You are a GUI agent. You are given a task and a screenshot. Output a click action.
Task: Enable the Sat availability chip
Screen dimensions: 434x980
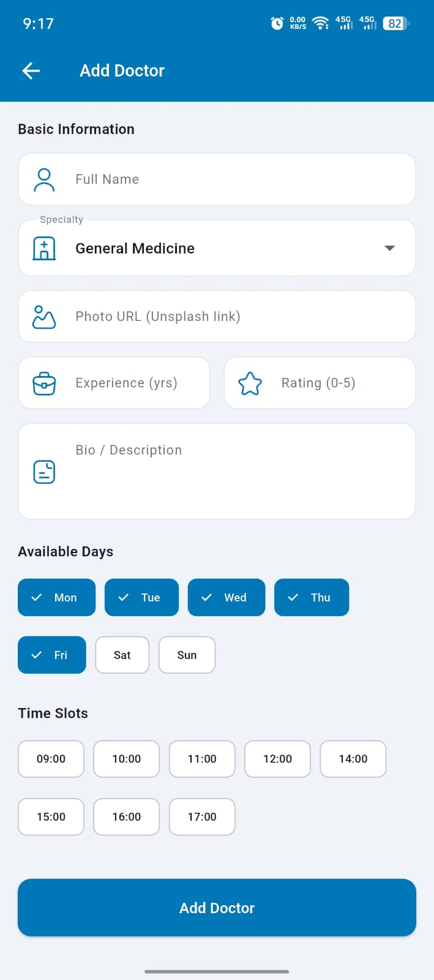coord(122,655)
